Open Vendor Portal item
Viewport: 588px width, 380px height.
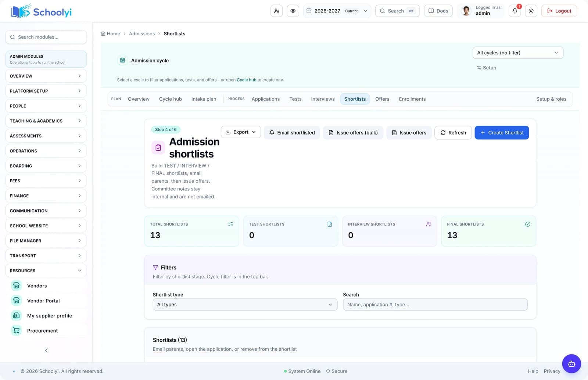pos(46,301)
